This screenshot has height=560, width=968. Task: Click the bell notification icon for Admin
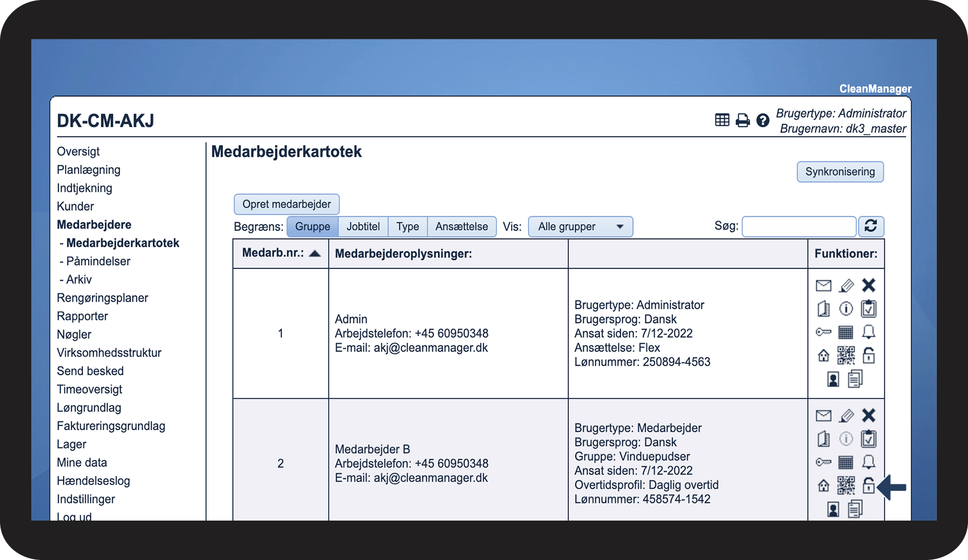(x=869, y=332)
